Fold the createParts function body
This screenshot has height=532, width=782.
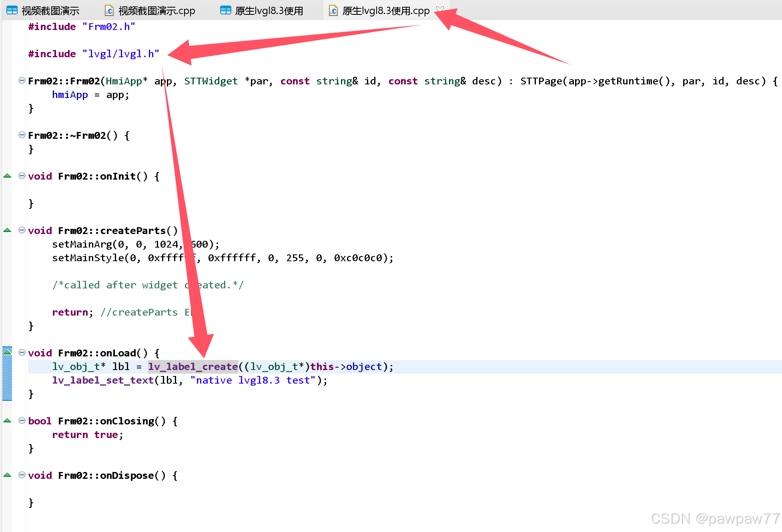(22, 230)
